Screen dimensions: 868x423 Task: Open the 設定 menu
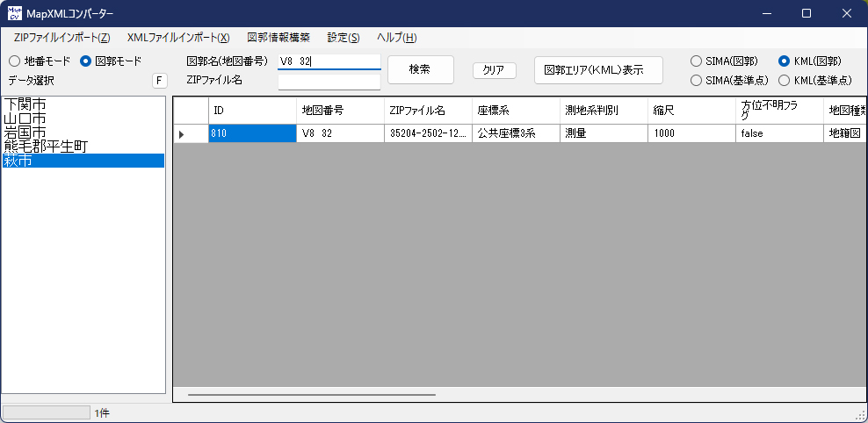(x=343, y=38)
